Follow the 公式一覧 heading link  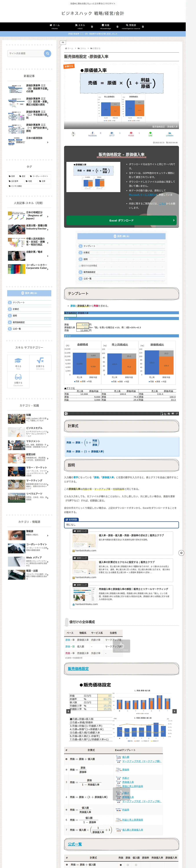coord(75,844)
